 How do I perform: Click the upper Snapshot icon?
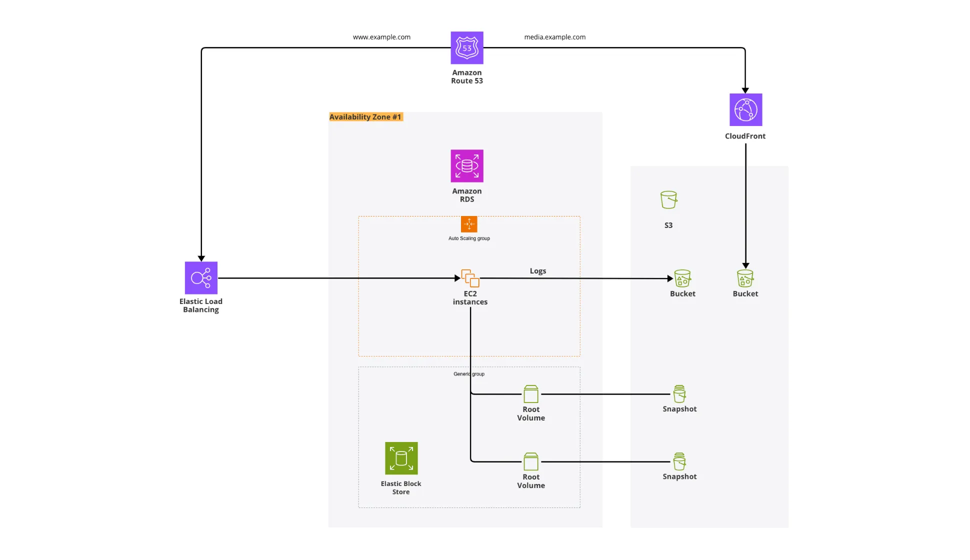point(679,394)
